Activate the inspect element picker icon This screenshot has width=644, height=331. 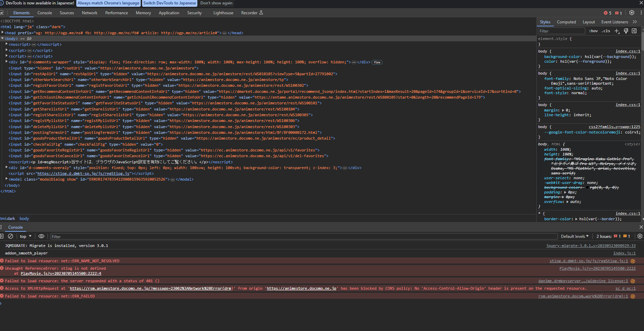coord(2,13)
